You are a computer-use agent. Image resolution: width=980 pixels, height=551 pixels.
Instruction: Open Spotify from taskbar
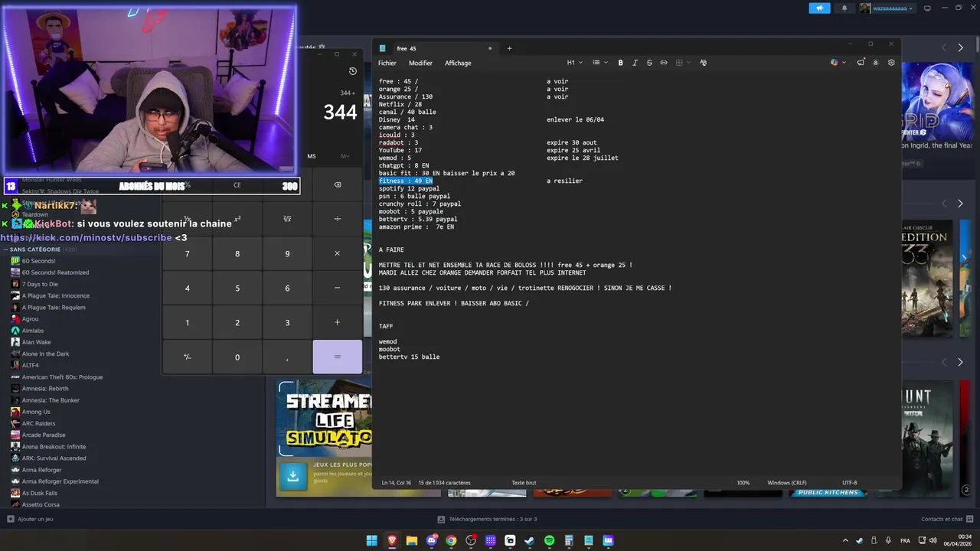(x=549, y=540)
